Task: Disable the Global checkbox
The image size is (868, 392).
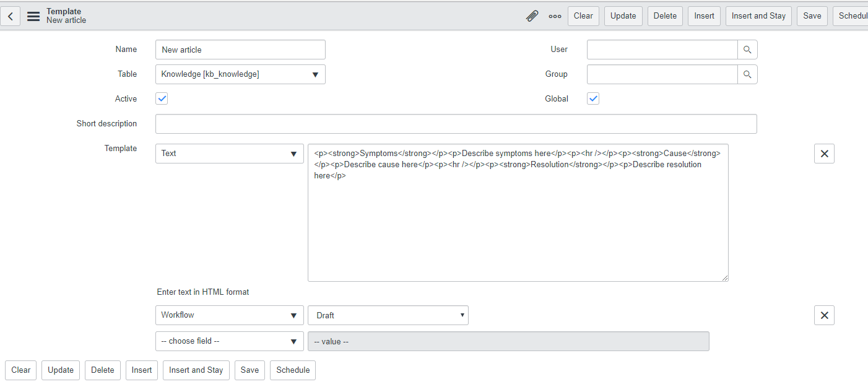Action: click(592, 98)
